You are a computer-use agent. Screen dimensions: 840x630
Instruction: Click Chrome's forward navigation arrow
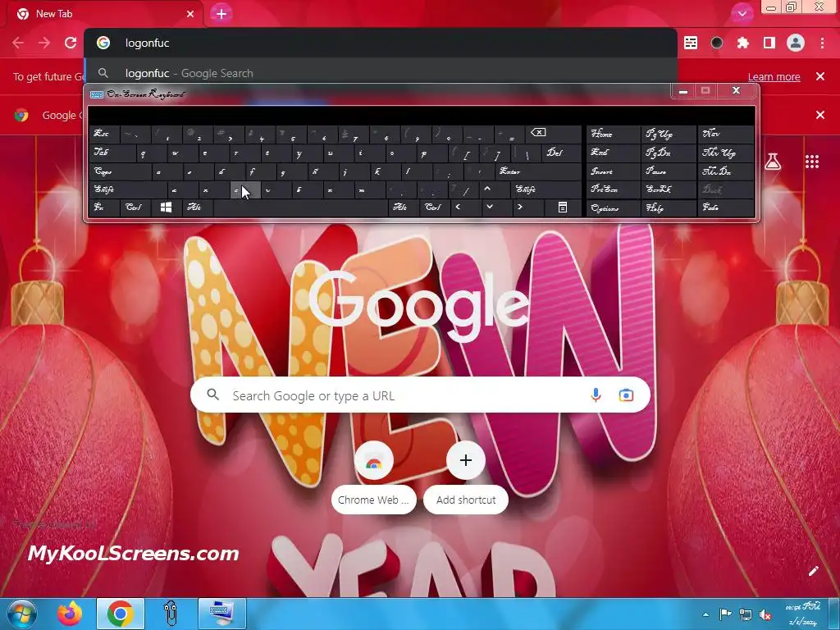[x=44, y=43]
